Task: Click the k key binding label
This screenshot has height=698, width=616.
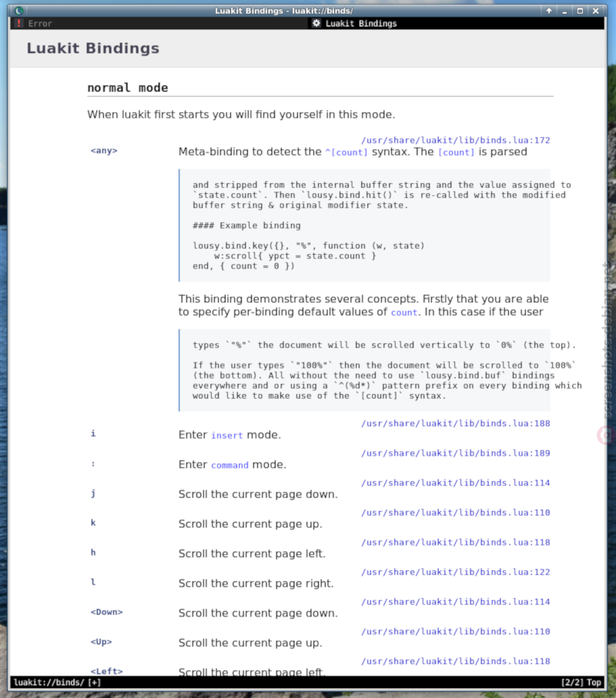Action: [93, 523]
